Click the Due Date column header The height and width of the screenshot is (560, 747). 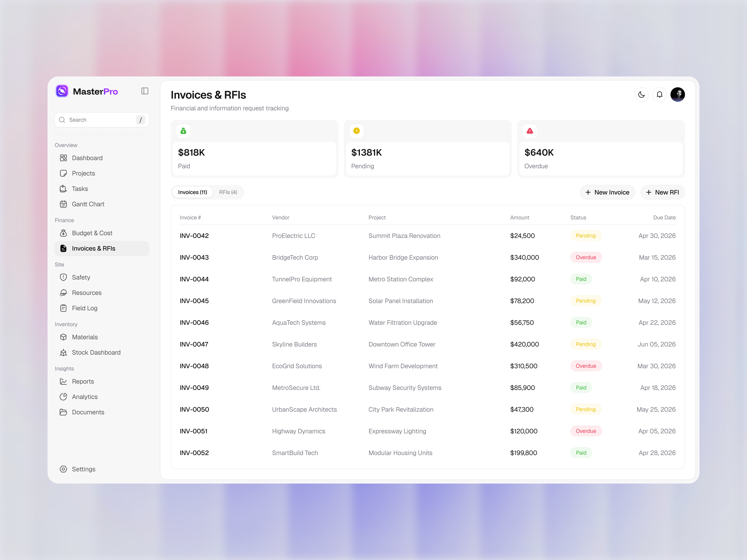pyautogui.click(x=664, y=218)
